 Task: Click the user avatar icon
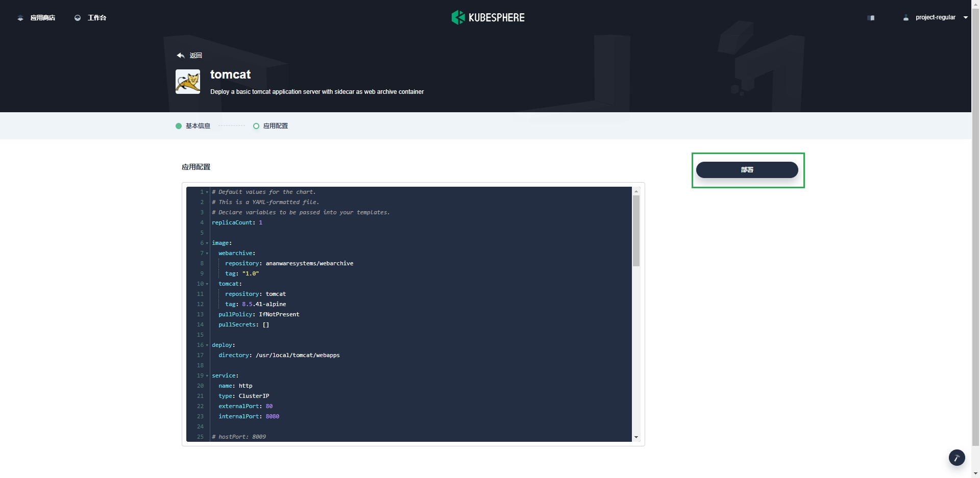pos(906,18)
